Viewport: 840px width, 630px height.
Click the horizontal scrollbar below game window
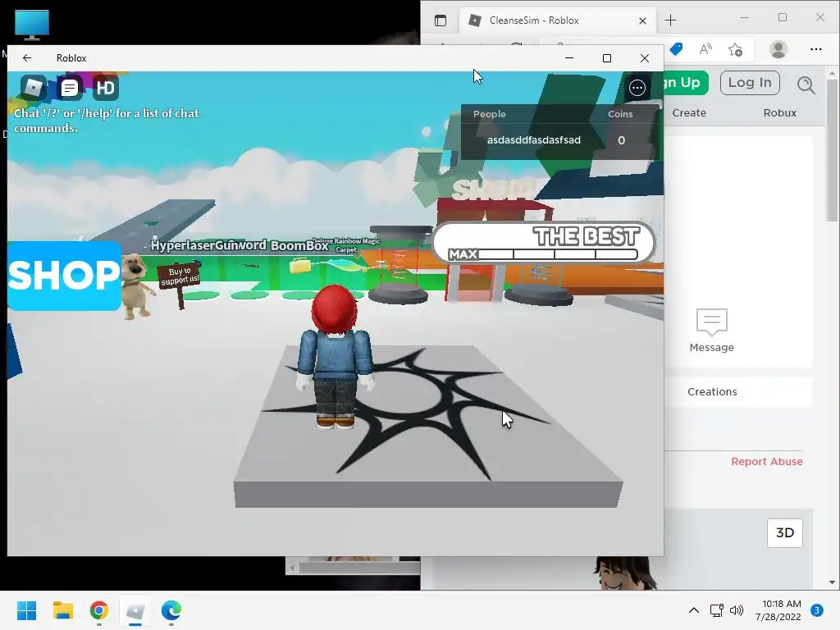[x=359, y=568]
